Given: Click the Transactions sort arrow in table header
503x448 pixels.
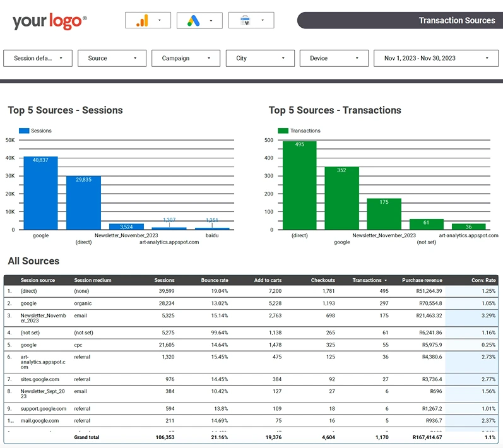Looking at the screenshot, I should tap(386, 280).
